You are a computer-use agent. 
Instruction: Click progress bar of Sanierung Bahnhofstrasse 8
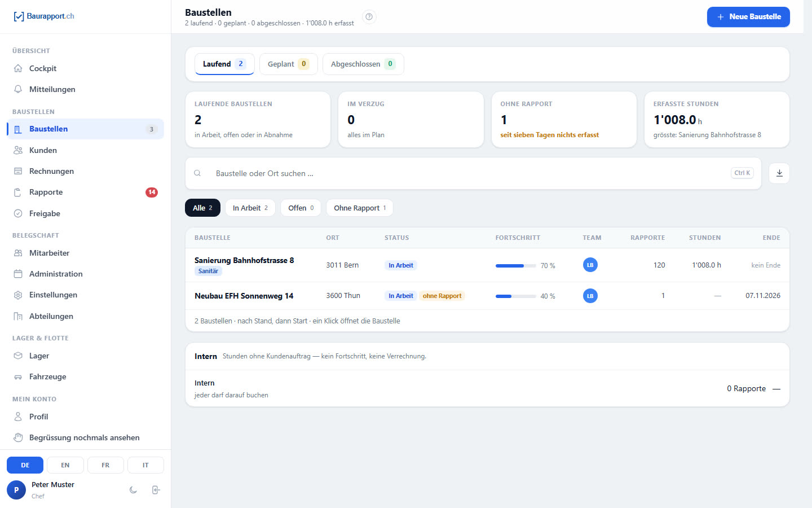[x=516, y=265]
